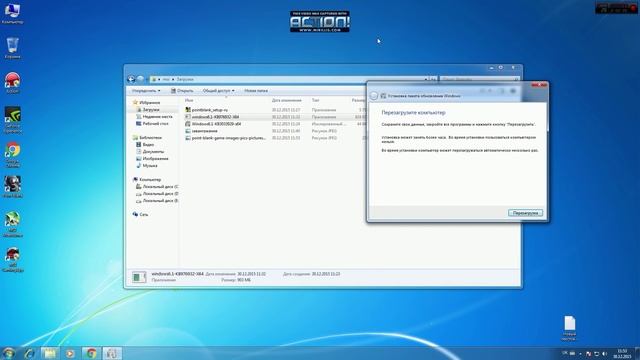Select the pointblank_setup-ru file
The image size is (640, 360).
(x=207, y=110)
